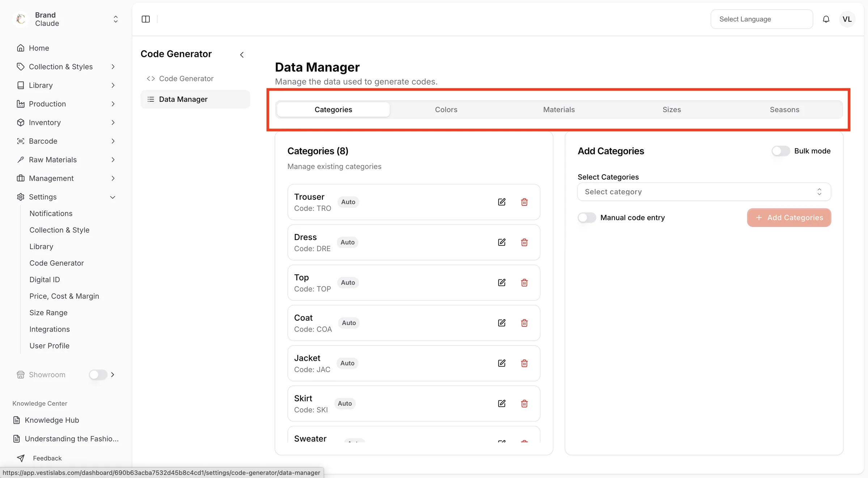The image size is (868, 478).
Task: Toggle the sidebar panel icon in header
Action: point(146,19)
